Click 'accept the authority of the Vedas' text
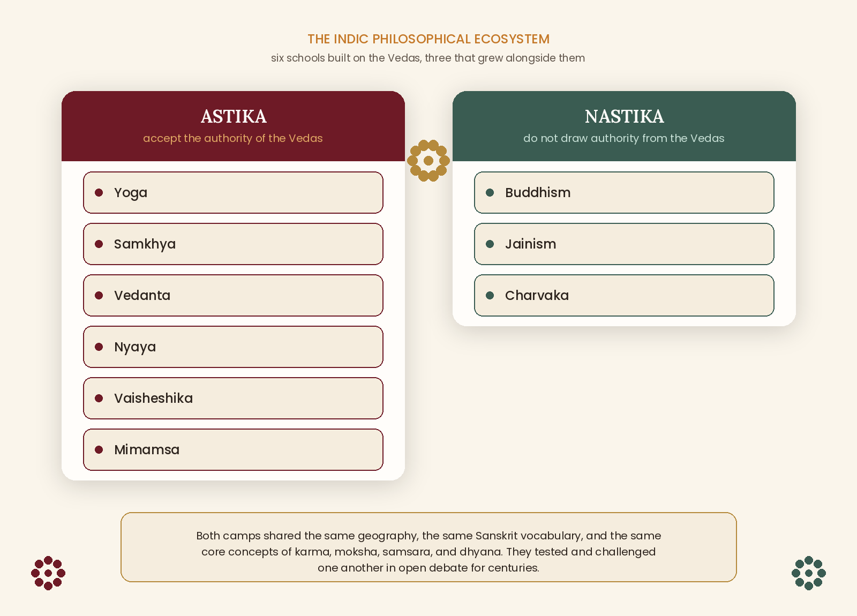This screenshot has width=857, height=616. (x=233, y=138)
